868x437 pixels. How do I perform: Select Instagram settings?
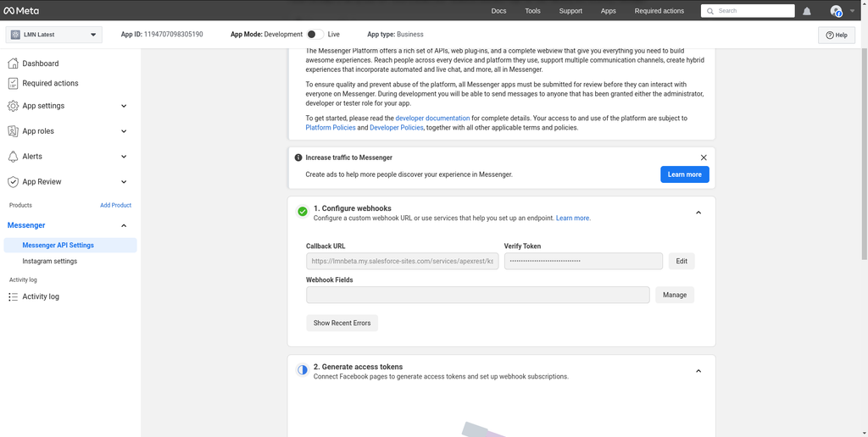point(50,261)
